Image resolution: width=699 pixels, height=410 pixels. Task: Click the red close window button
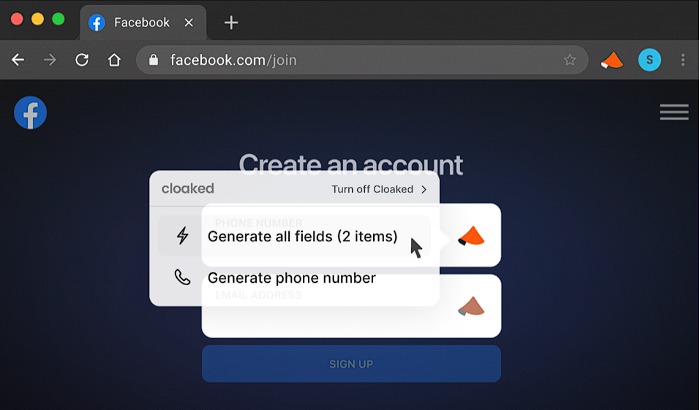pyautogui.click(x=17, y=19)
